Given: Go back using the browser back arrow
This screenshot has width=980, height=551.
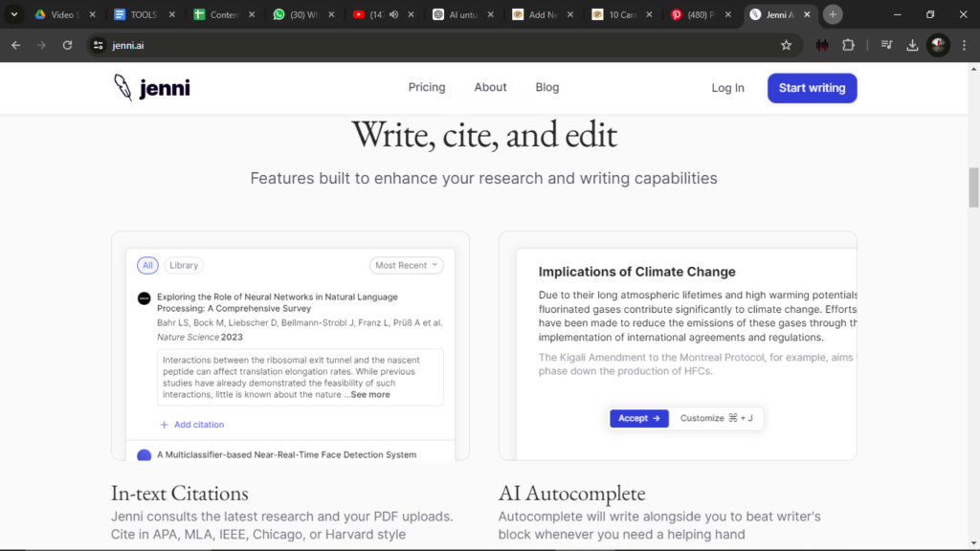Looking at the screenshot, I should 15,45.
